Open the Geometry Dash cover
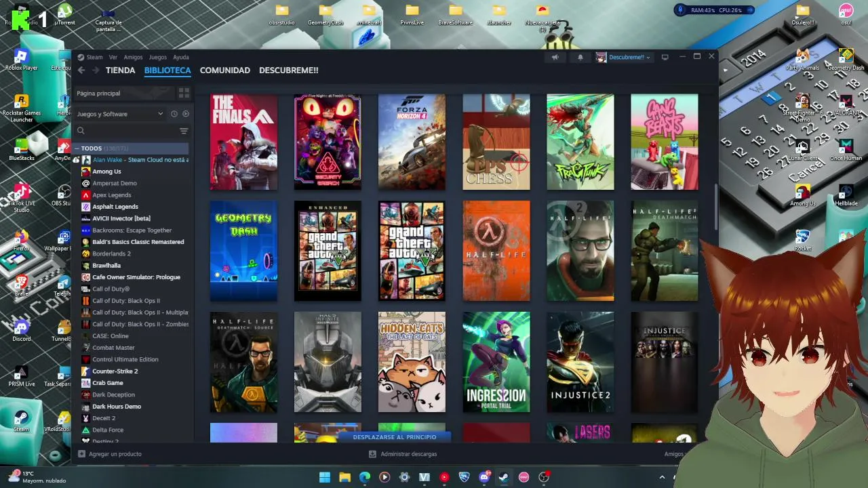The image size is (868, 488). click(243, 251)
